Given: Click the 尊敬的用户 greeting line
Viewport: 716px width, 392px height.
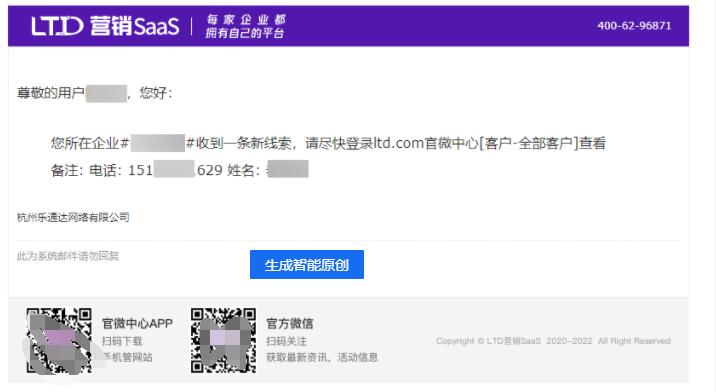Looking at the screenshot, I should click(95, 93).
